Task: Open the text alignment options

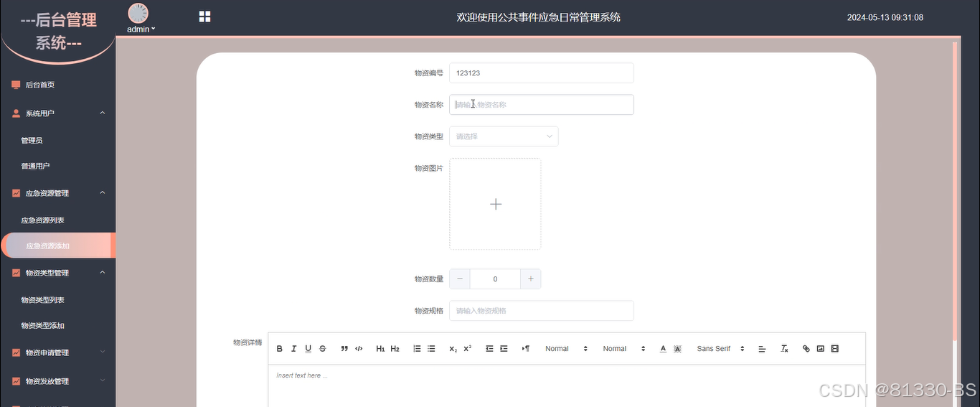Action: pos(762,349)
